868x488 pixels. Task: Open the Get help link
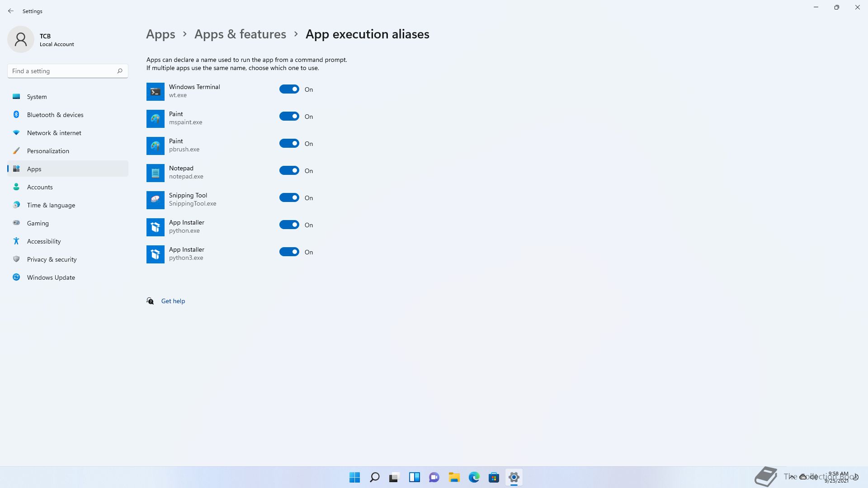pyautogui.click(x=173, y=301)
